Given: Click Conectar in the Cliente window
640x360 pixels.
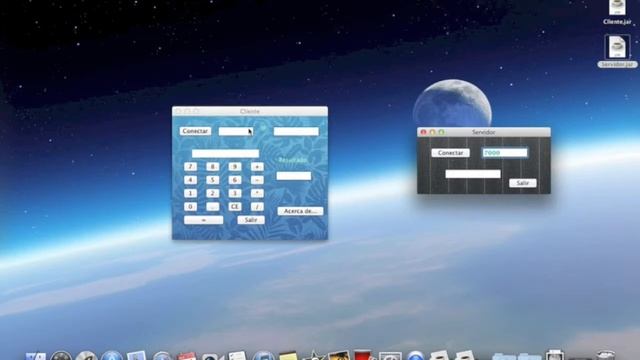Looking at the screenshot, I should point(195,131).
